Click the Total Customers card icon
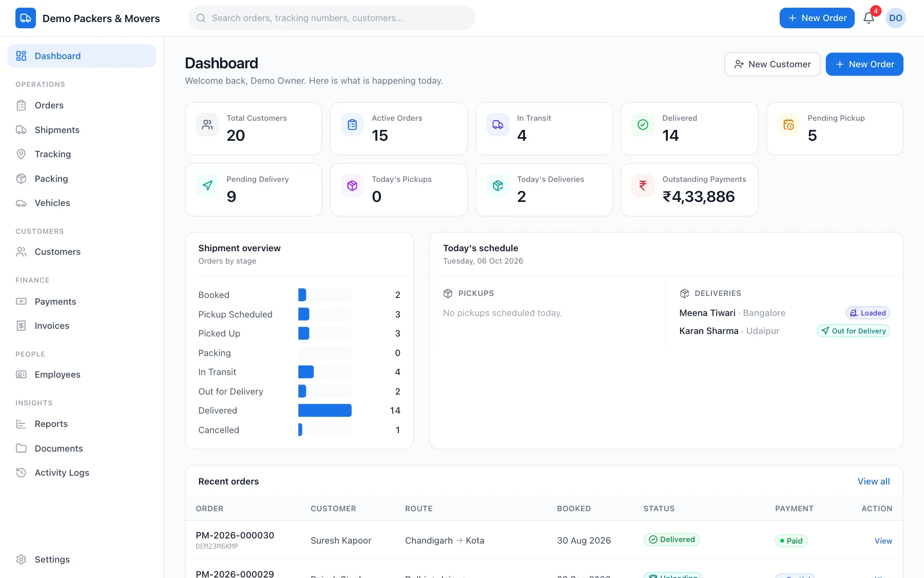The width and height of the screenshot is (924, 578). tap(207, 124)
